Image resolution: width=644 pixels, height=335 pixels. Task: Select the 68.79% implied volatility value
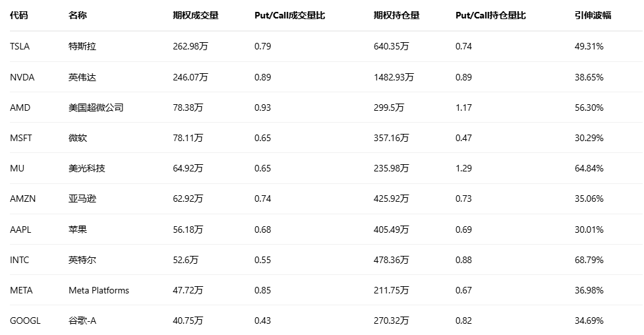pyautogui.click(x=589, y=260)
